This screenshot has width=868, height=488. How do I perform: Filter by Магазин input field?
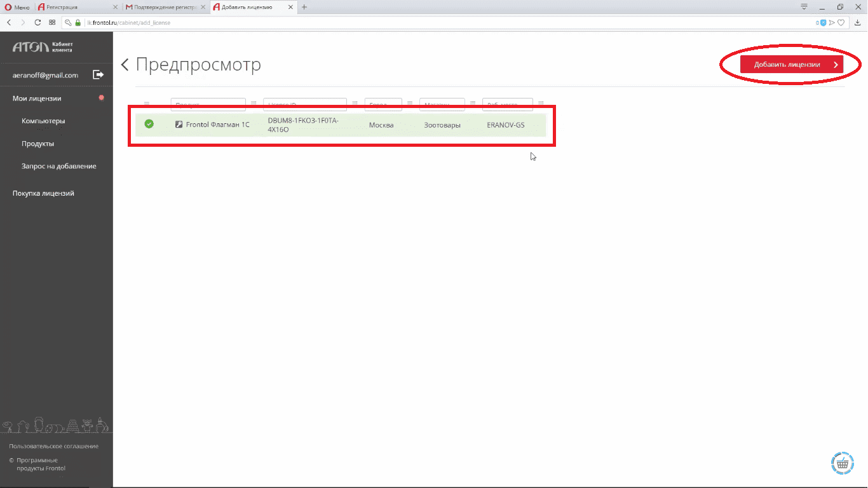click(442, 104)
